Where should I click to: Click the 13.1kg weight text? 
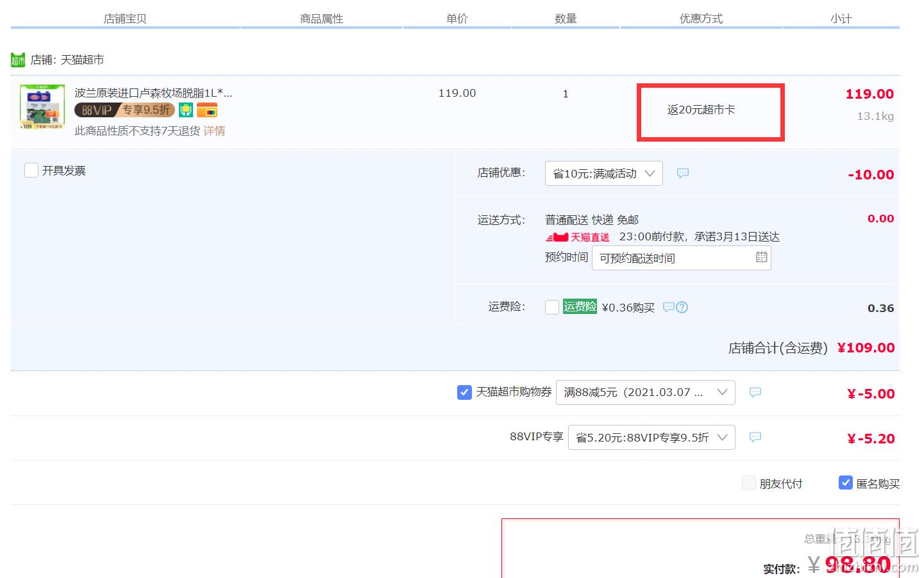(x=875, y=116)
